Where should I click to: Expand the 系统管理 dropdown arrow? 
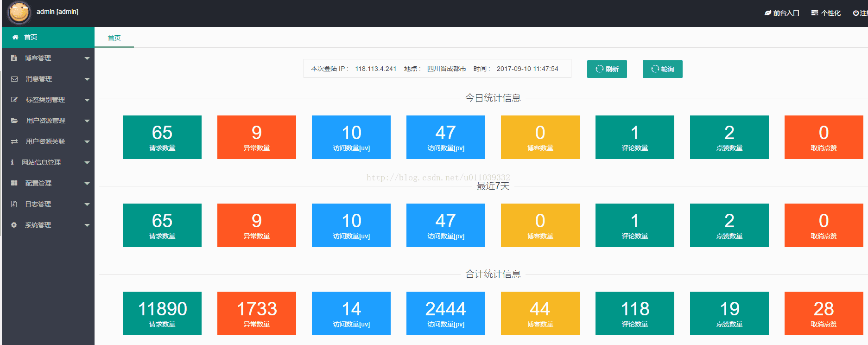pos(87,225)
